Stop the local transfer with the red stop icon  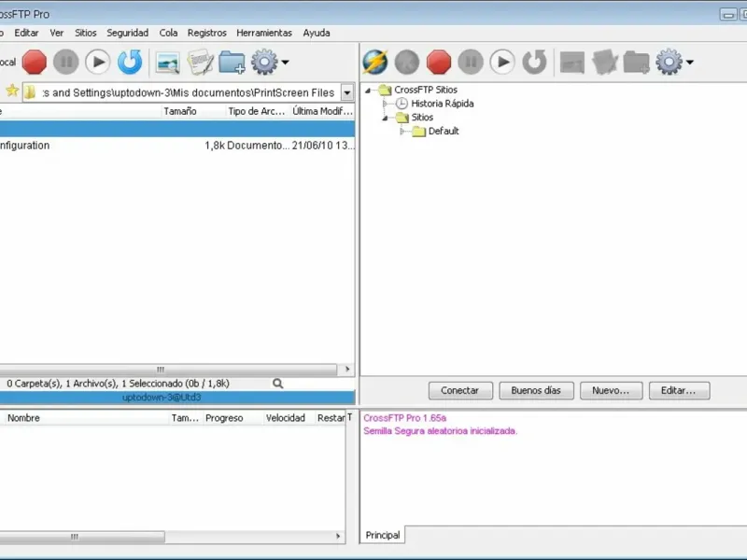(x=35, y=62)
